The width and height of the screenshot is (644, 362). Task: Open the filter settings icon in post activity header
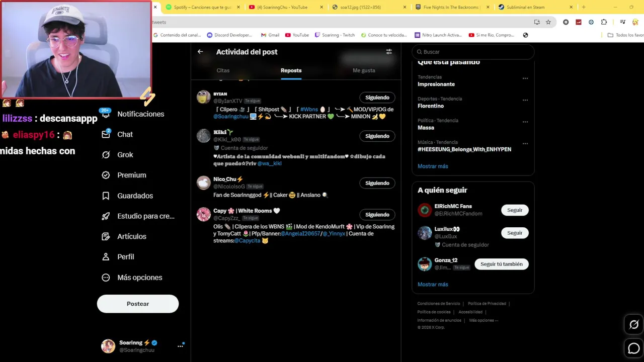389,52
